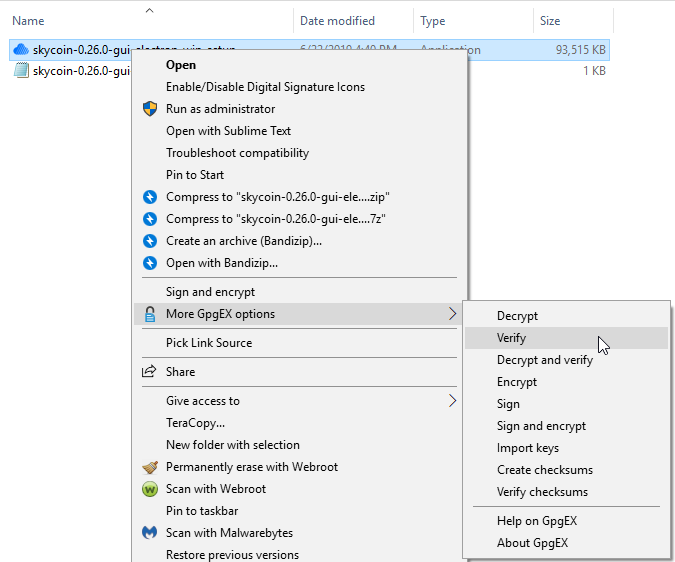Select Create checksums

coord(567,470)
